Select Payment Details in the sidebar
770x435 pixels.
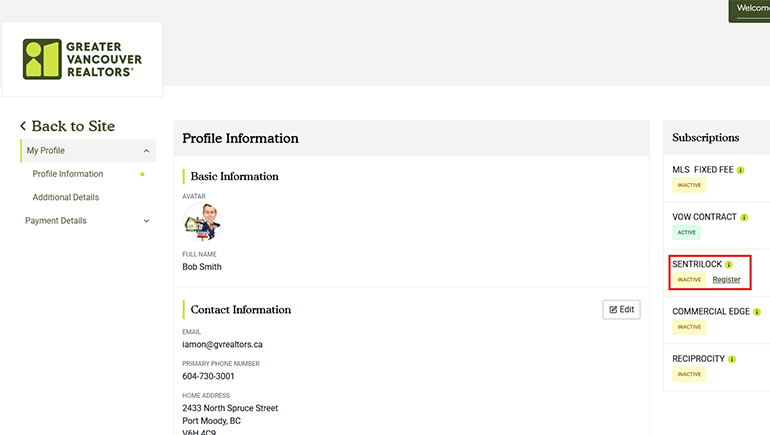click(x=56, y=221)
